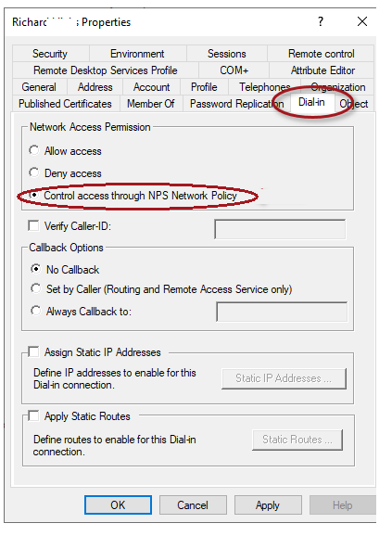Select the Allow access radio button
This screenshot has width=392, height=536.
[34, 150]
